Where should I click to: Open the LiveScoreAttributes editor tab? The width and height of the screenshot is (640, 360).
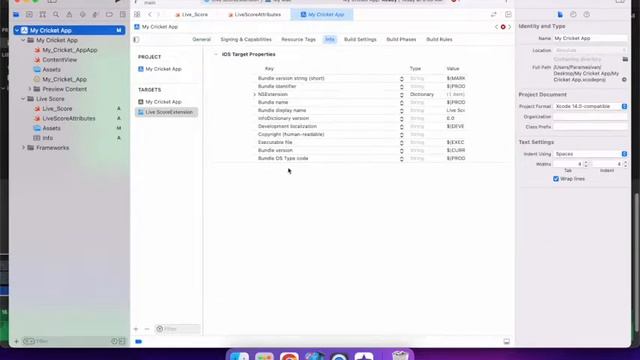[254, 14]
